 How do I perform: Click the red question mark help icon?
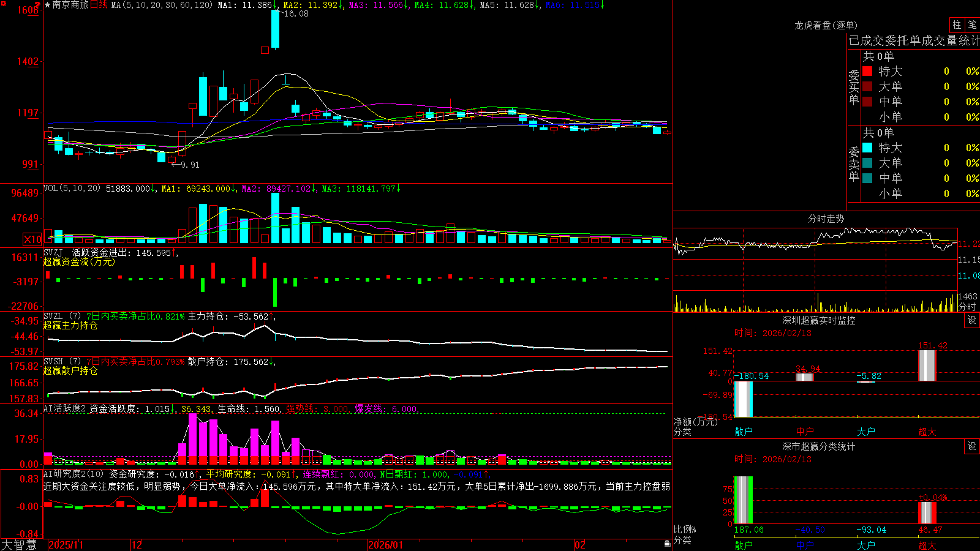(37, 4)
